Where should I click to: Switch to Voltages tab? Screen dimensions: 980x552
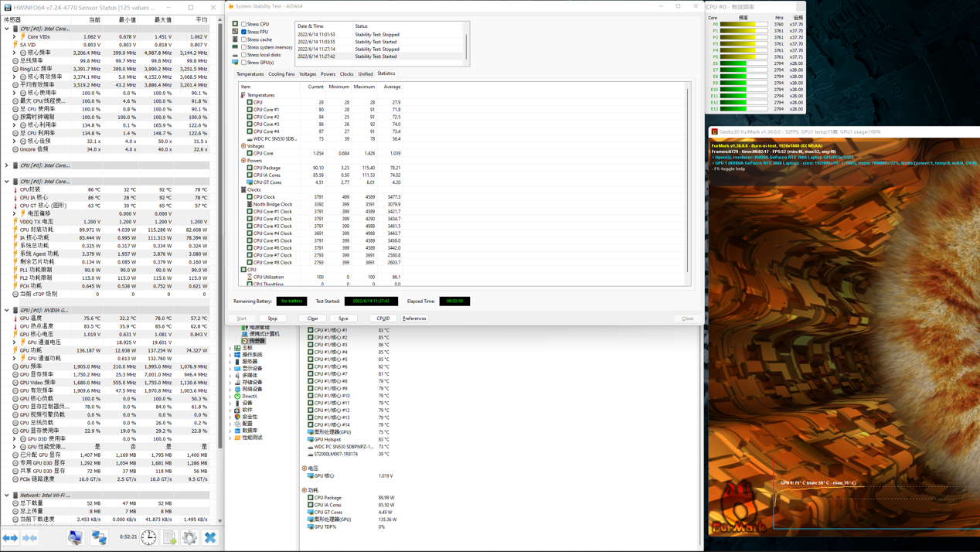click(308, 74)
